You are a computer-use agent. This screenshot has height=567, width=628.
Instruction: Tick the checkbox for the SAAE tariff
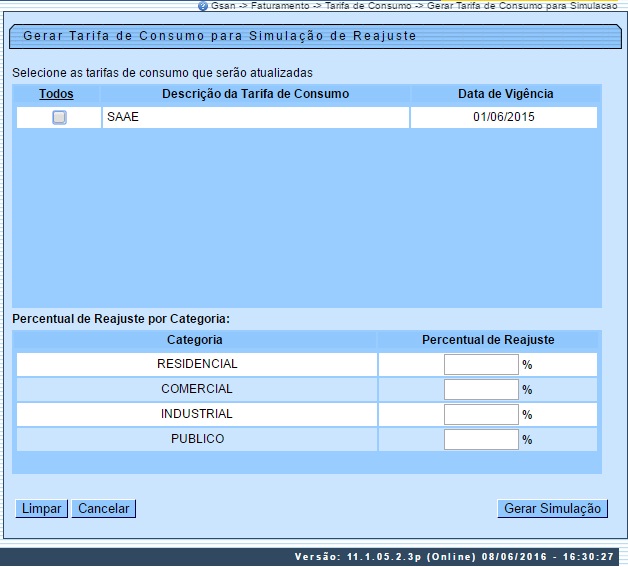[59, 118]
